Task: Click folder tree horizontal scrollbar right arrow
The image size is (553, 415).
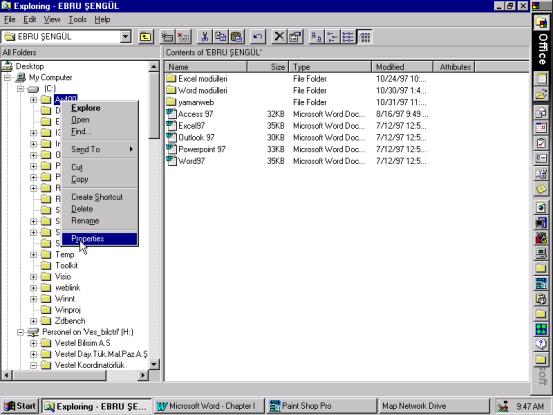Action: point(143,375)
